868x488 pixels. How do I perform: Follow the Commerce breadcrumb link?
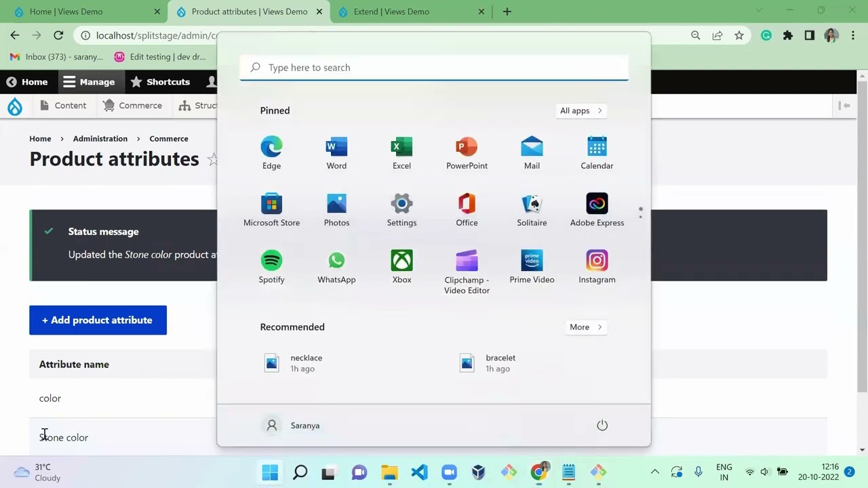tap(169, 138)
